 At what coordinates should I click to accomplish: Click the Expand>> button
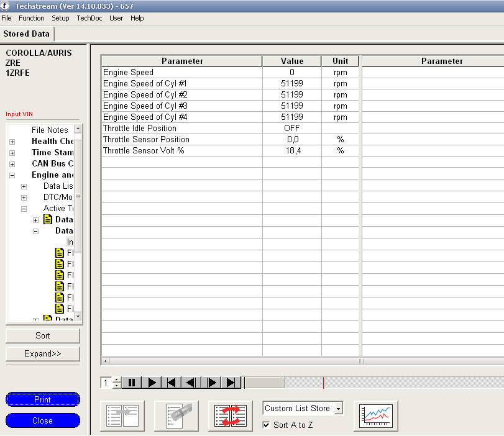(x=43, y=353)
